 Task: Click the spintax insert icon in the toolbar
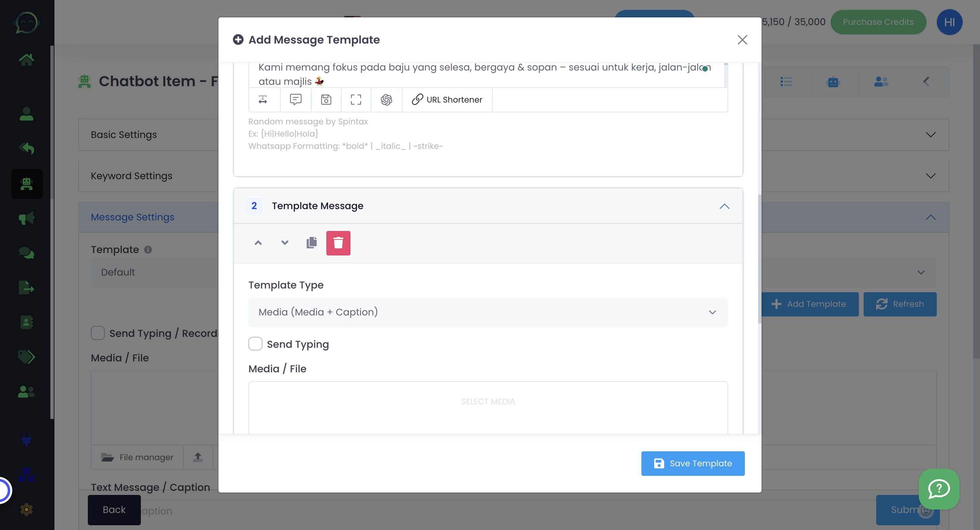tap(263, 100)
